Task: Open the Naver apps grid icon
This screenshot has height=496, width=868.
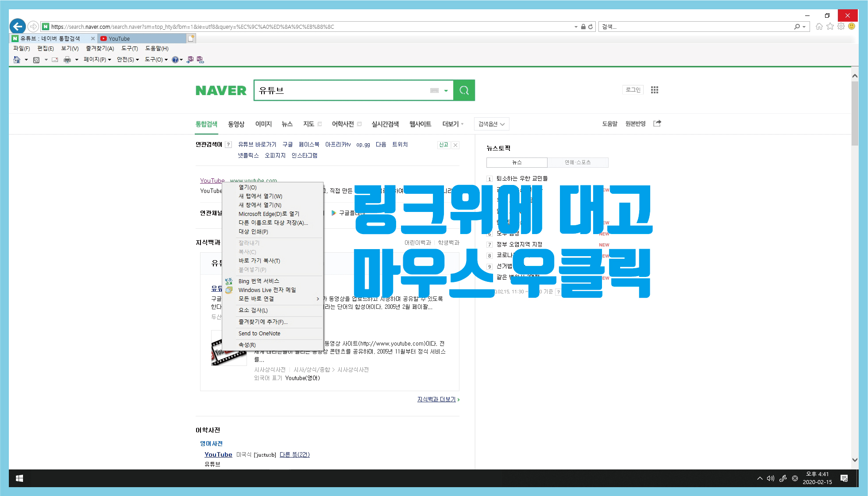Action: coord(654,90)
